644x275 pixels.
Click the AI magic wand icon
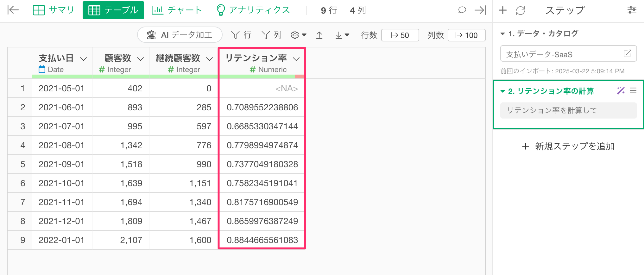click(621, 91)
